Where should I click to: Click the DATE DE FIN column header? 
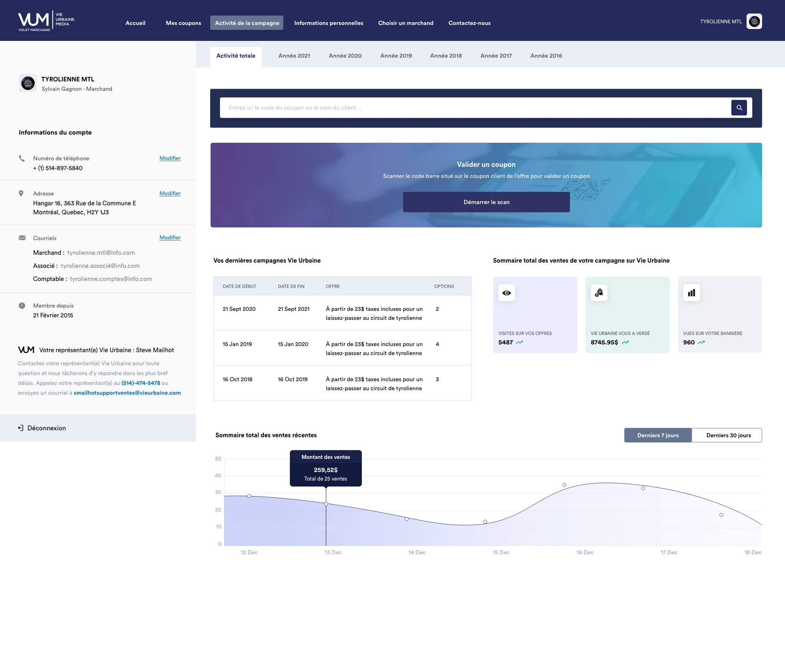pos(291,286)
